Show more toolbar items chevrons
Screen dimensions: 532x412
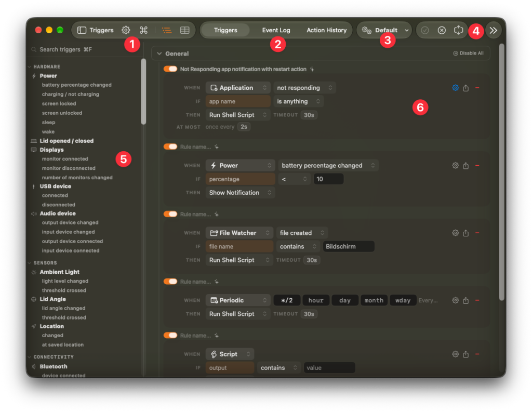(494, 30)
